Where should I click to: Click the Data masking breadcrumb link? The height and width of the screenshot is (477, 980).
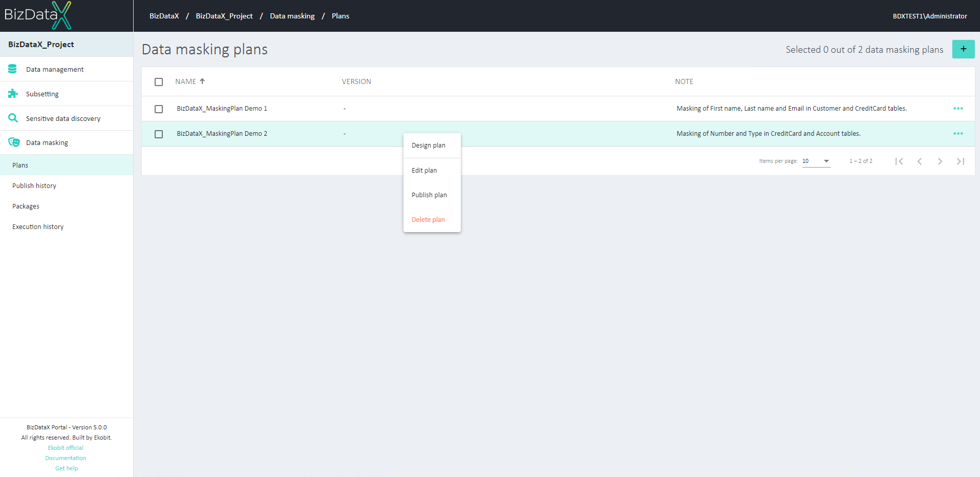[292, 16]
